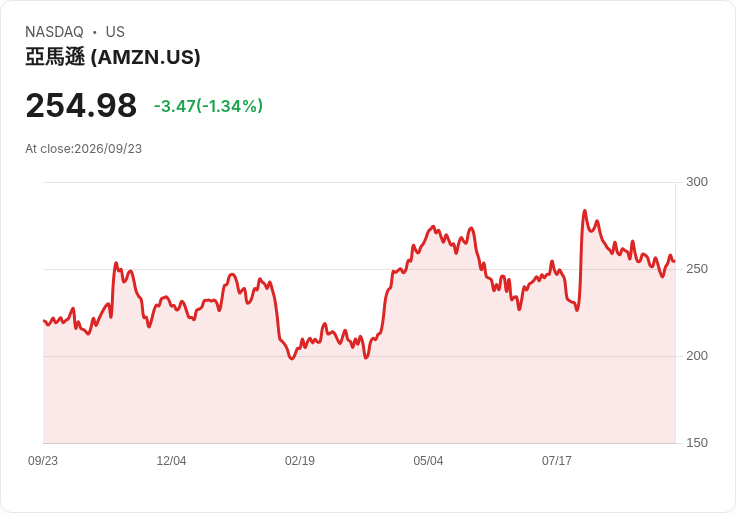The height and width of the screenshot is (513, 736).
Task: Click the AMZN.US stock title
Action: point(113,57)
